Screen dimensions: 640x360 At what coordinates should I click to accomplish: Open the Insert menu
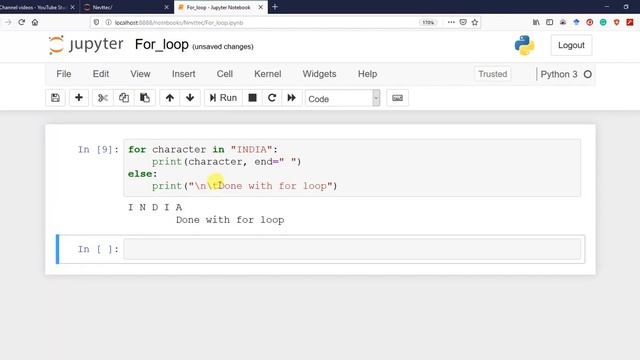point(184,74)
